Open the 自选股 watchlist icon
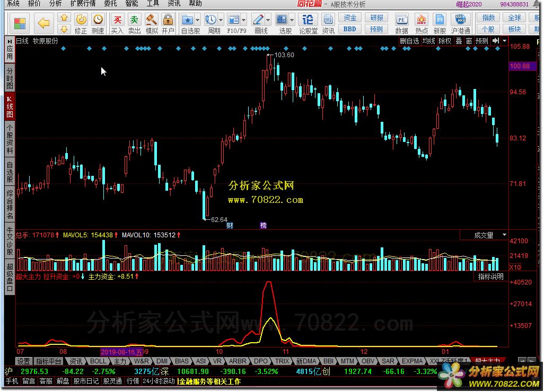The height and width of the screenshot is (392, 544). point(188,20)
